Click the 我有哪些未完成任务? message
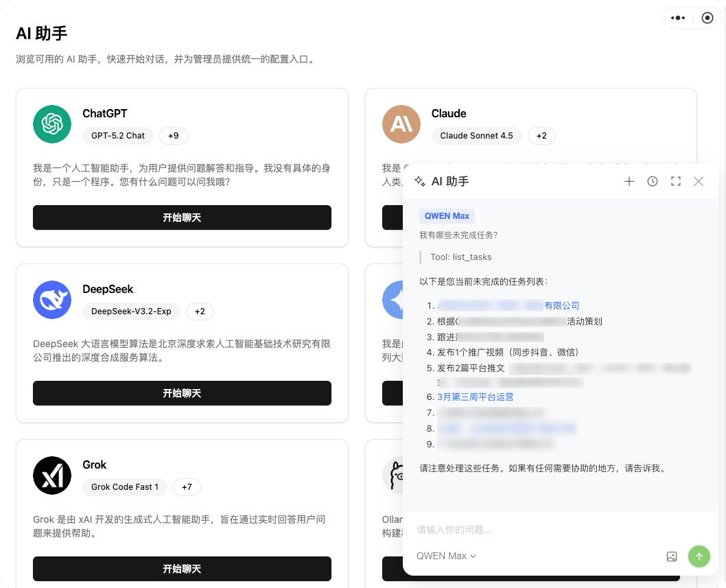Screen dimensions: 726x588 click(x=458, y=235)
